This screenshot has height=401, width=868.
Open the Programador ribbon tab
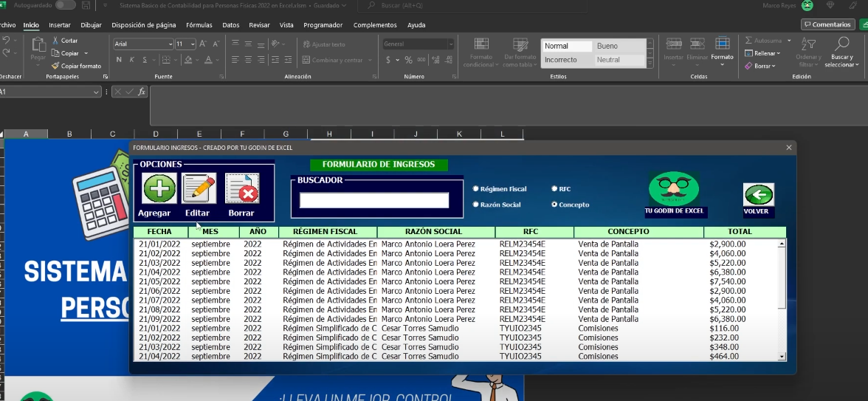323,25
